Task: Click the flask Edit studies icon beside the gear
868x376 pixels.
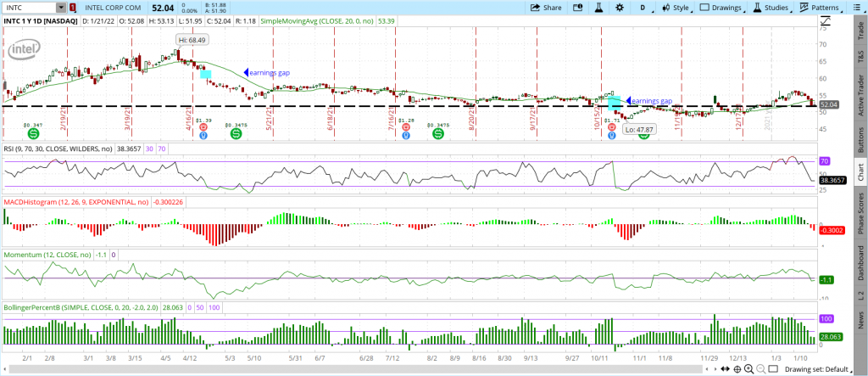Action: 598,8
